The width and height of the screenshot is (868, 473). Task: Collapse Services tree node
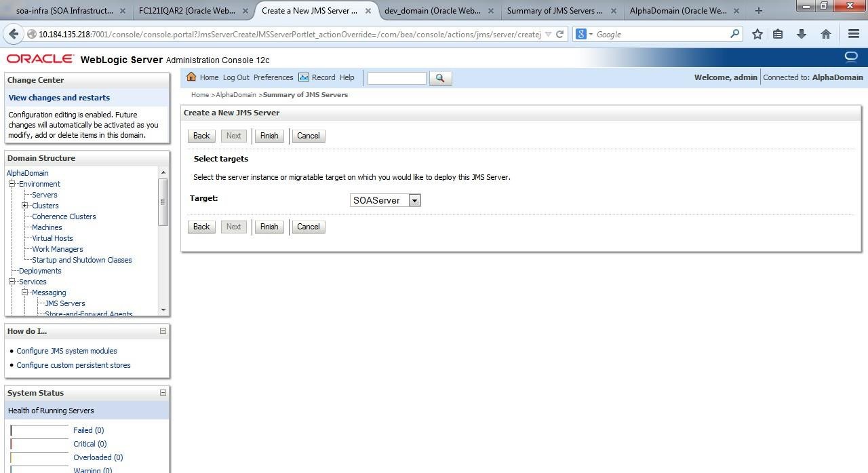[x=12, y=282]
